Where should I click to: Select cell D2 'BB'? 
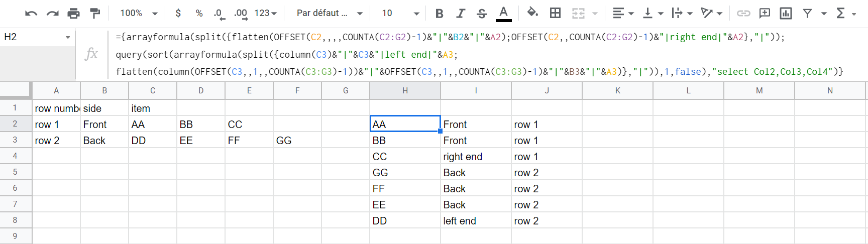[201, 125]
